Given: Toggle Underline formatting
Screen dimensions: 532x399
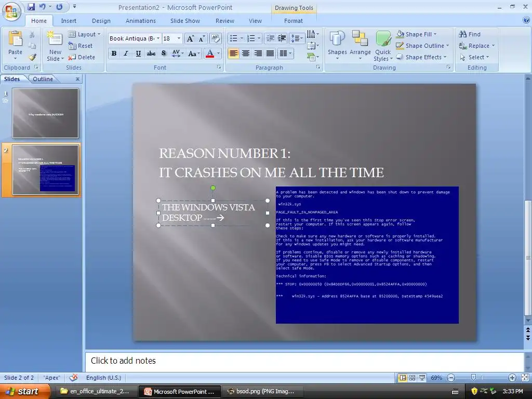Looking at the screenshot, I should (x=138, y=54).
